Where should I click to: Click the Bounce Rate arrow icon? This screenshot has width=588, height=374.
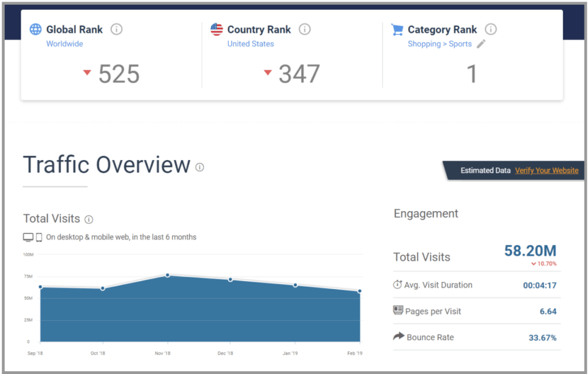[x=399, y=337]
